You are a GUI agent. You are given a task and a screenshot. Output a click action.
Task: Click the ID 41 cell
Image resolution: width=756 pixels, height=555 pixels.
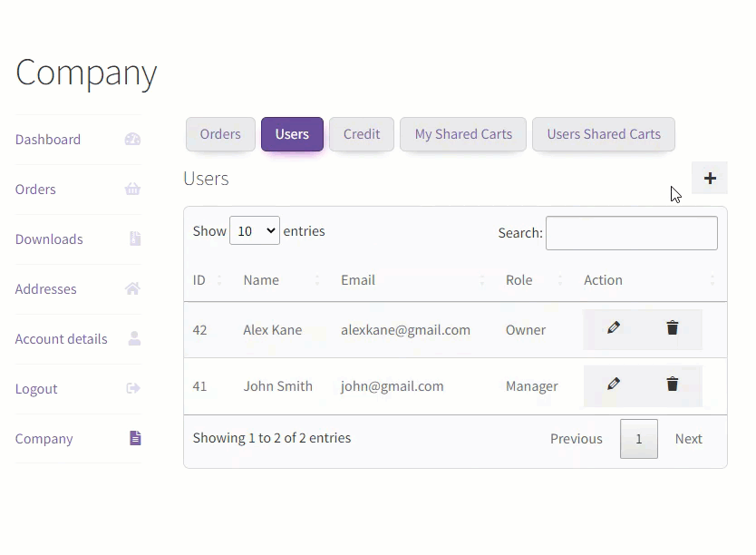199,386
